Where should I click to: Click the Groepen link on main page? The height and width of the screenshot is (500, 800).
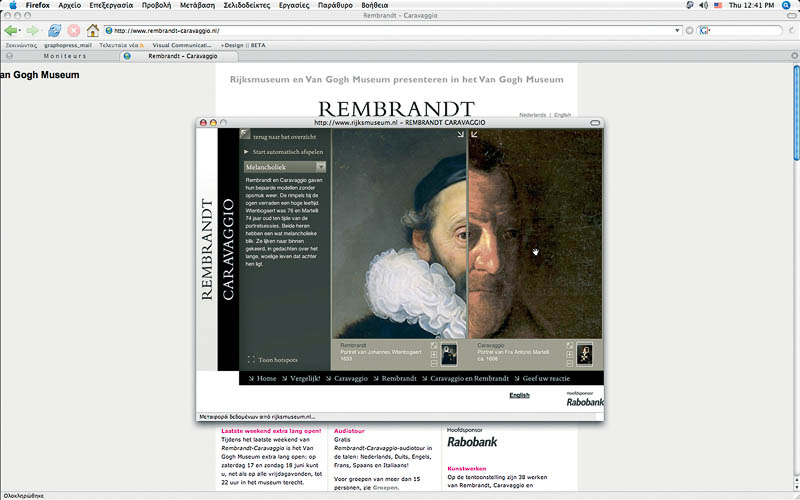click(385, 487)
